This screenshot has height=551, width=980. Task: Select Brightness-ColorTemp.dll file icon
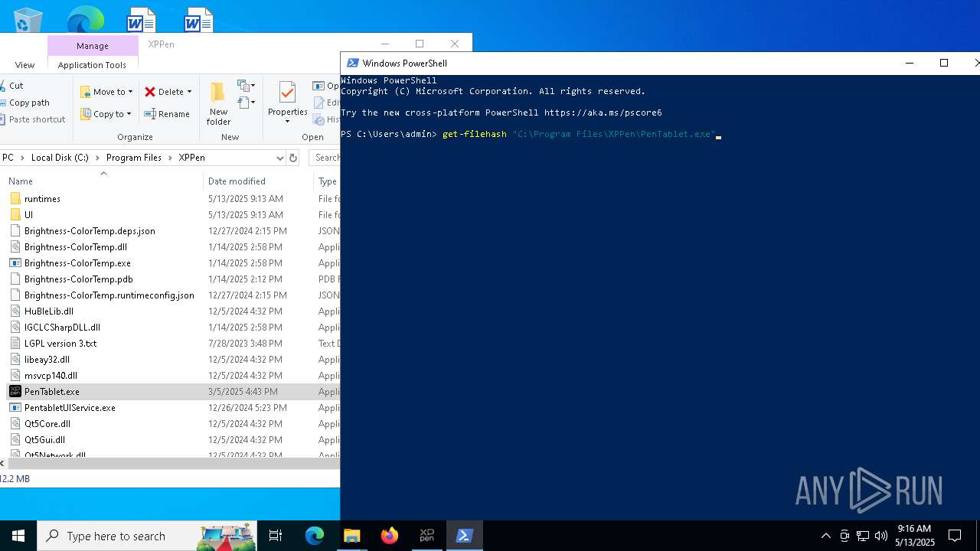[x=15, y=247]
